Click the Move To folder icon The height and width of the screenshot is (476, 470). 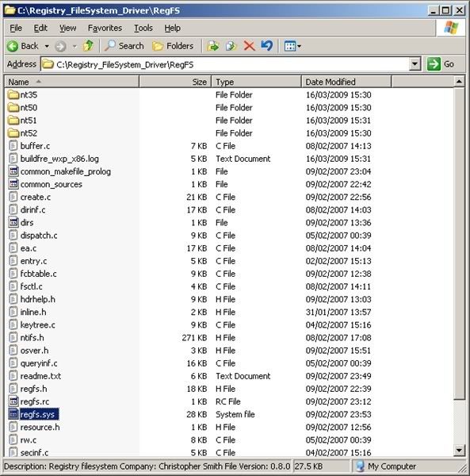pos(213,46)
